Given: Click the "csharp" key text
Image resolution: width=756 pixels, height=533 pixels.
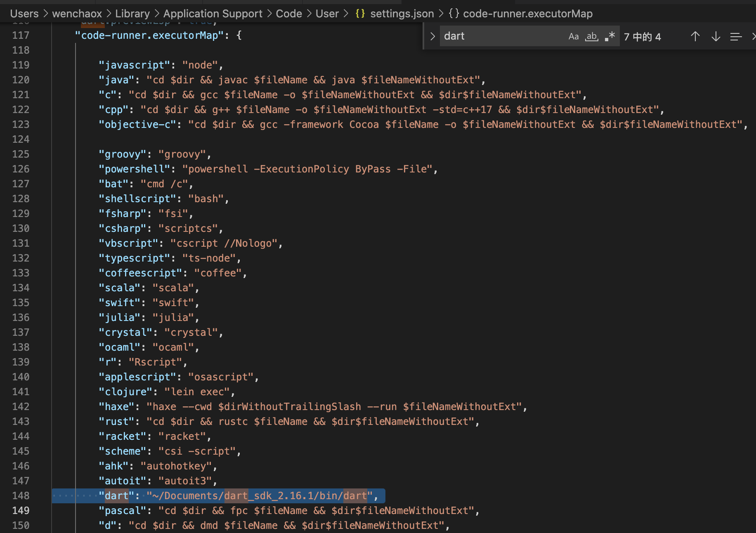Looking at the screenshot, I should coord(123,229).
